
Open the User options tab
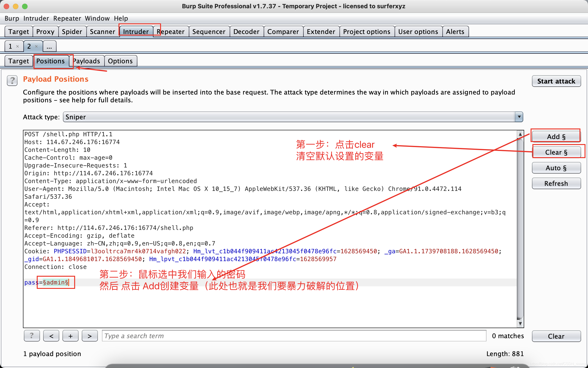click(418, 32)
